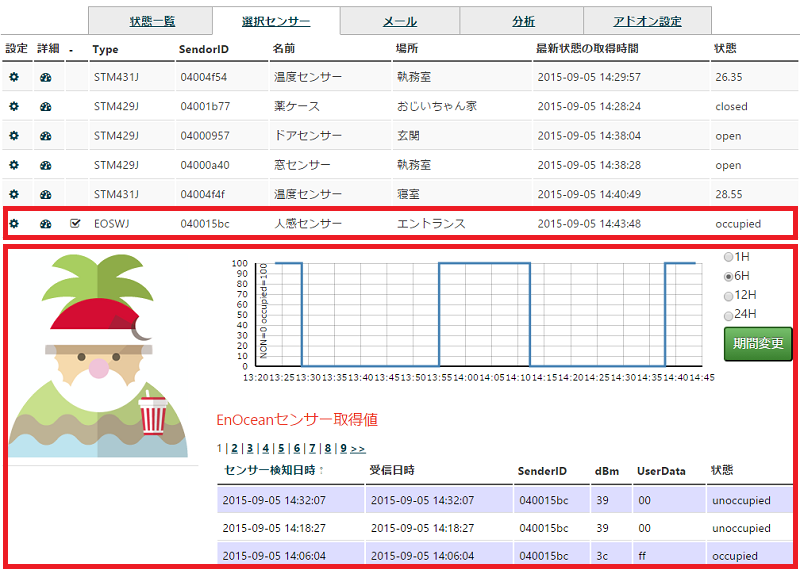
Task: Go to page 2 of sensor values
Action: (x=234, y=449)
